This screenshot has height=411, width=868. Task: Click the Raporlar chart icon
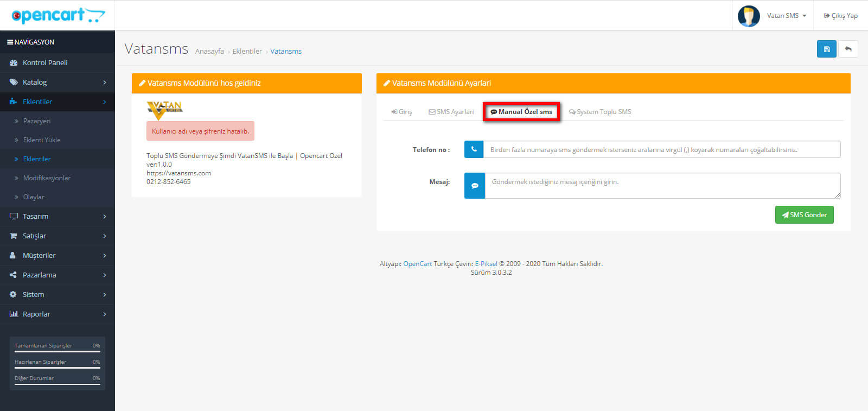tap(14, 314)
